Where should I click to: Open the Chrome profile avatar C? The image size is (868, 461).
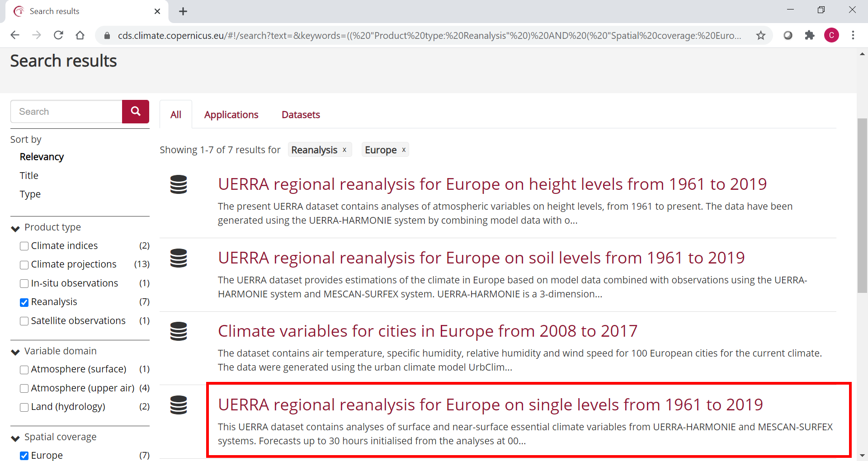831,35
